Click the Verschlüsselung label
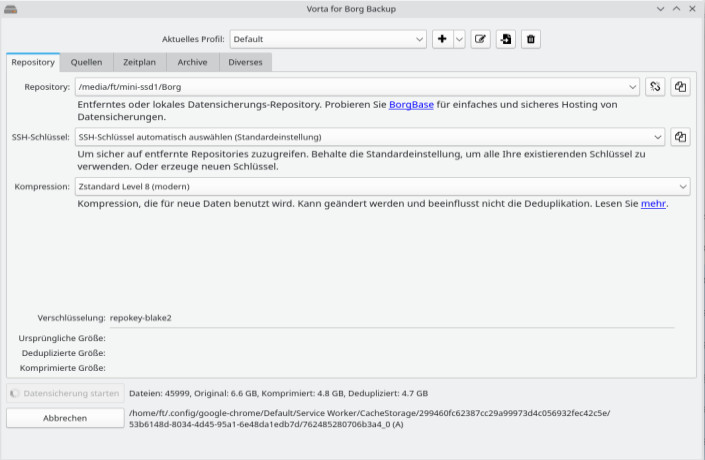 (x=71, y=318)
